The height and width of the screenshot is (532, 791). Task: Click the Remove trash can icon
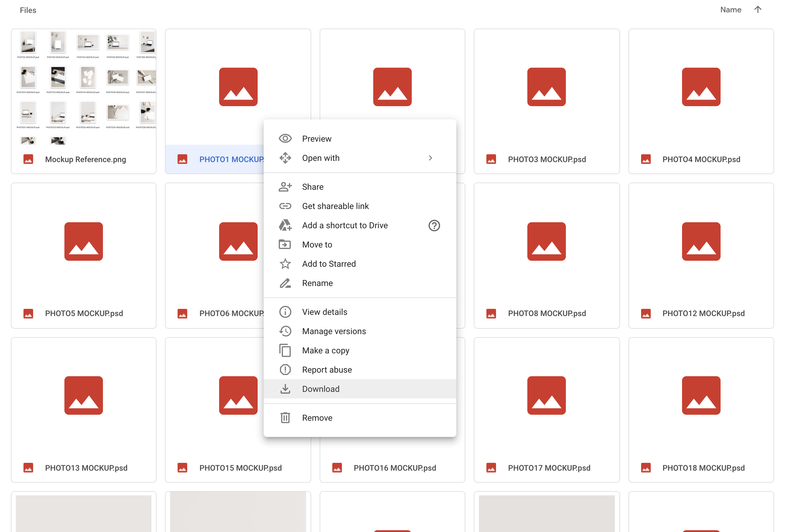pos(285,418)
